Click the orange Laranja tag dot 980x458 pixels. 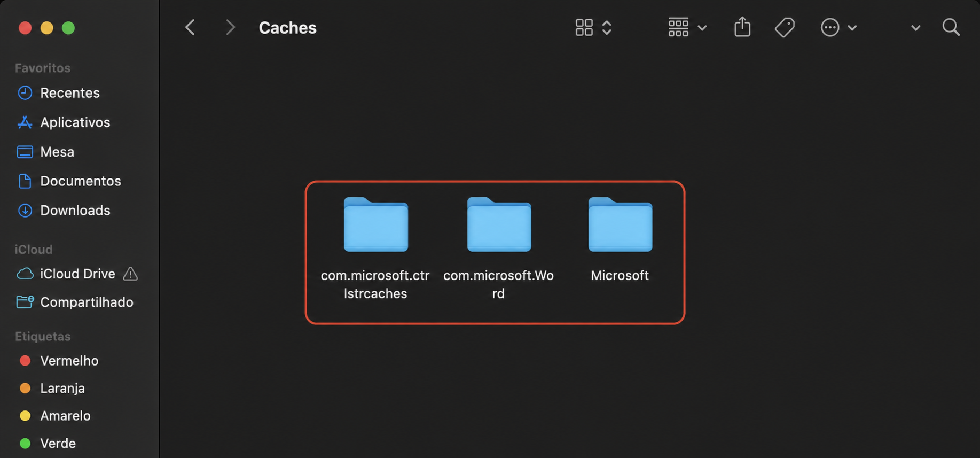(x=25, y=388)
